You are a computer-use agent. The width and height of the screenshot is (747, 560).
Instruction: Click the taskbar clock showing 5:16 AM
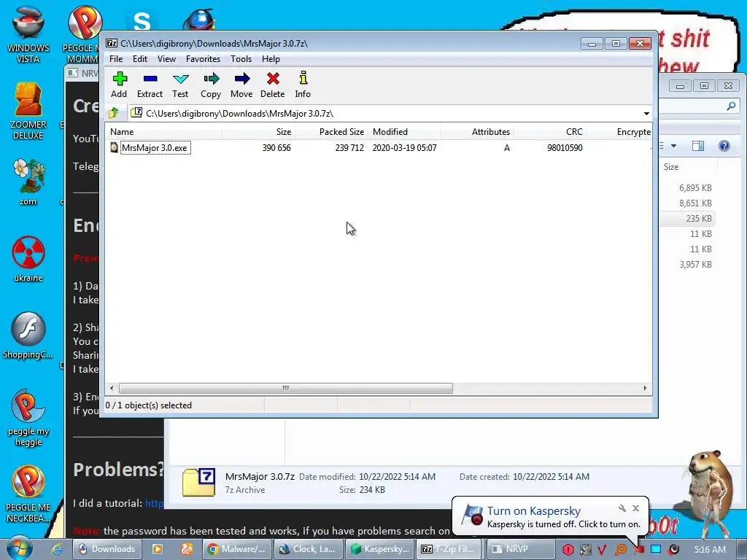[x=710, y=549]
